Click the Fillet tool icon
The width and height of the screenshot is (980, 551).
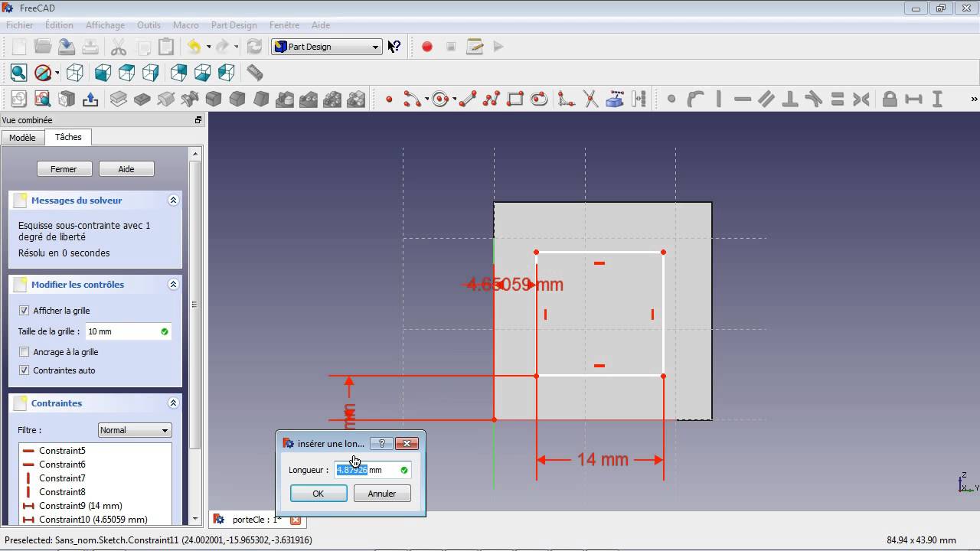tap(214, 99)
